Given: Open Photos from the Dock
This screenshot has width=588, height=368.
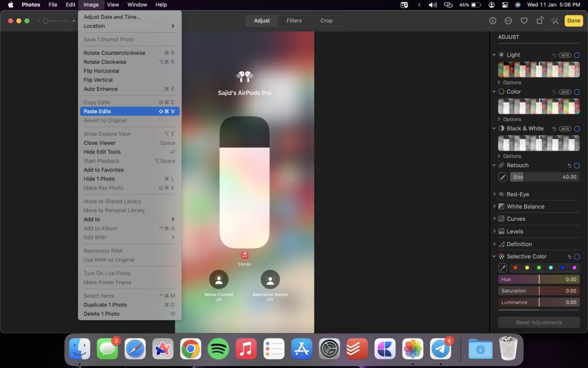Looking at the screenshot, I should tap(412, 349).
